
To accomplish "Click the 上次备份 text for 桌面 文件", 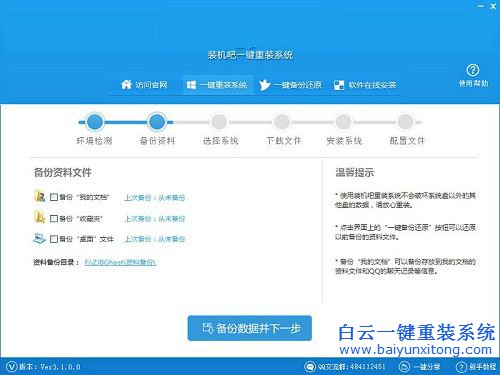I will [x=155, y=239].
